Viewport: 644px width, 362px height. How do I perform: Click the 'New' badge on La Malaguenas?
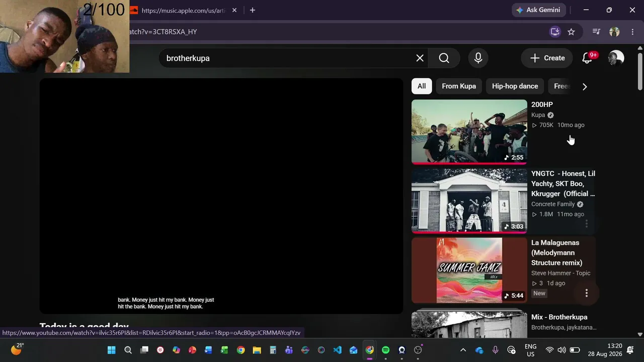[x=539, y=293]
